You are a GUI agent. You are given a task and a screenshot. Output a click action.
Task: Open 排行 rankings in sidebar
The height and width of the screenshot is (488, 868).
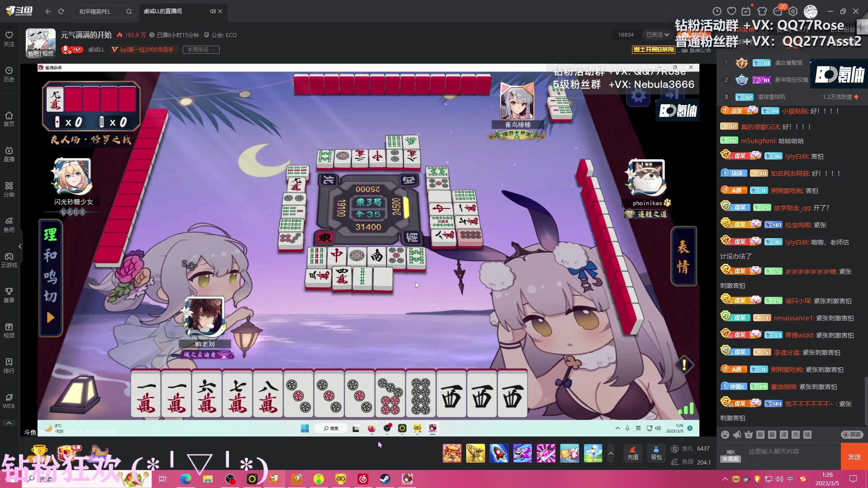tap(9, 366)
